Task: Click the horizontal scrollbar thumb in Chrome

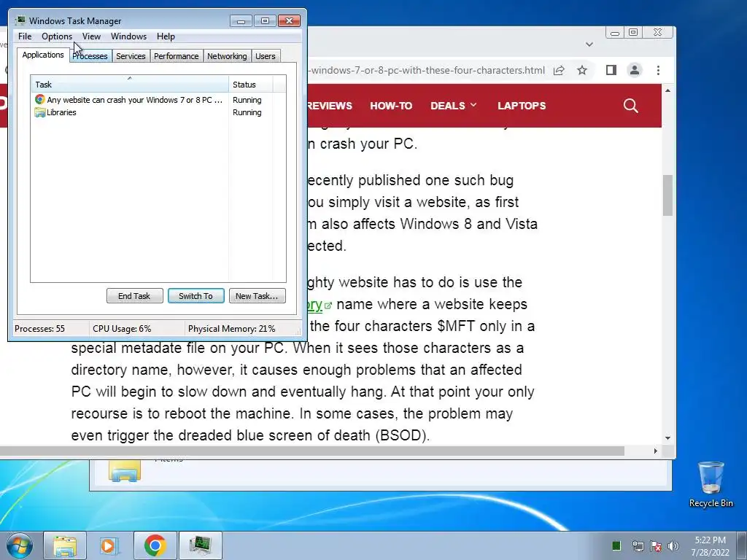Action: 312,451
